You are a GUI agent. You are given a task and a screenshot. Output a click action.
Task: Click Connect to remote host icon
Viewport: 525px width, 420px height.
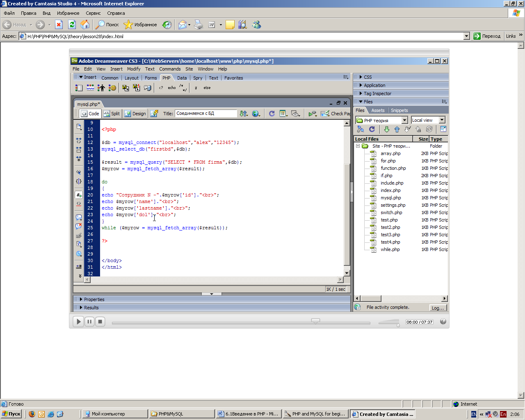pyautogui.click(x=361, y=129)
